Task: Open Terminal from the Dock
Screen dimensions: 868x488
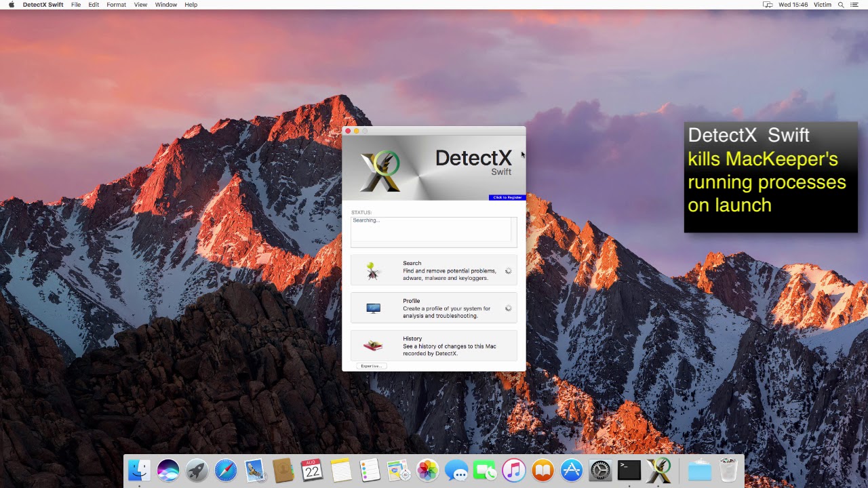Action: tap(629, 470)
